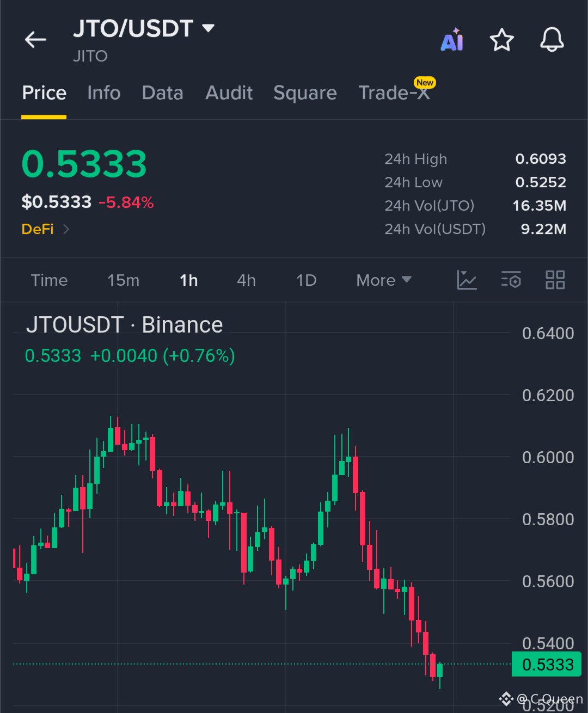588x713 pixels.
Task: Tap the large green 0.5333 price
Action: 84,164
